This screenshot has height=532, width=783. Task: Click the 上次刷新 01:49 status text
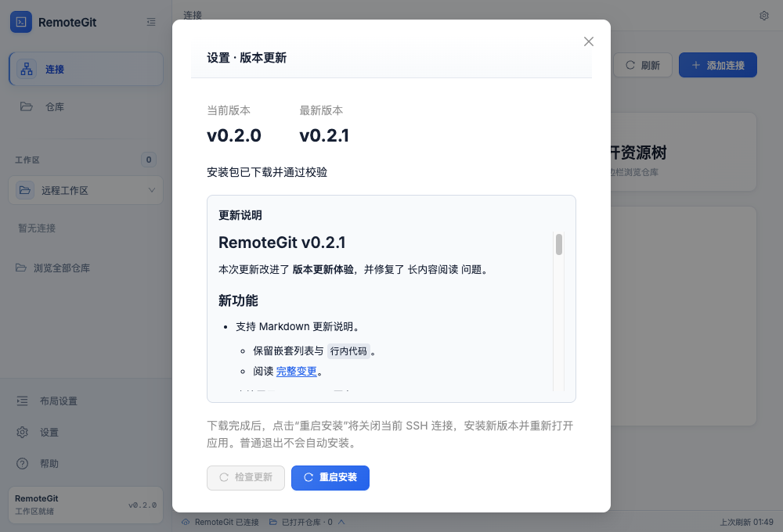(x=746, y=522)
